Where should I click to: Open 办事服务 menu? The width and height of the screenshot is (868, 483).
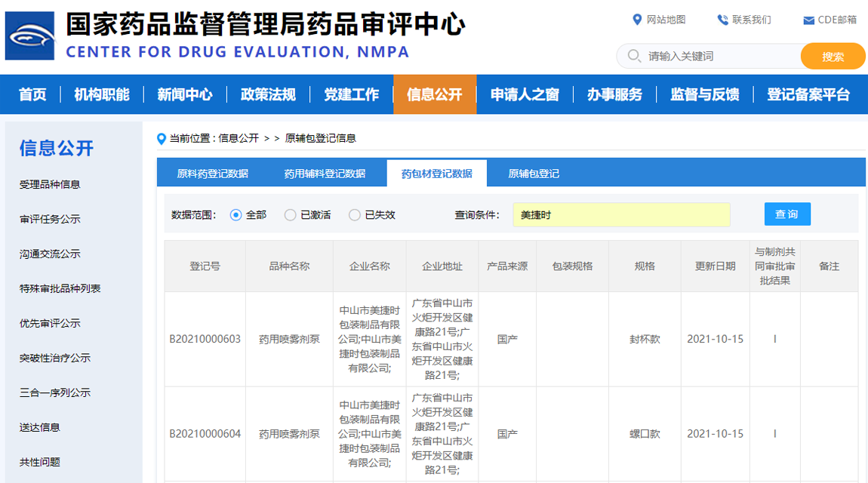(x=614, y=94)
